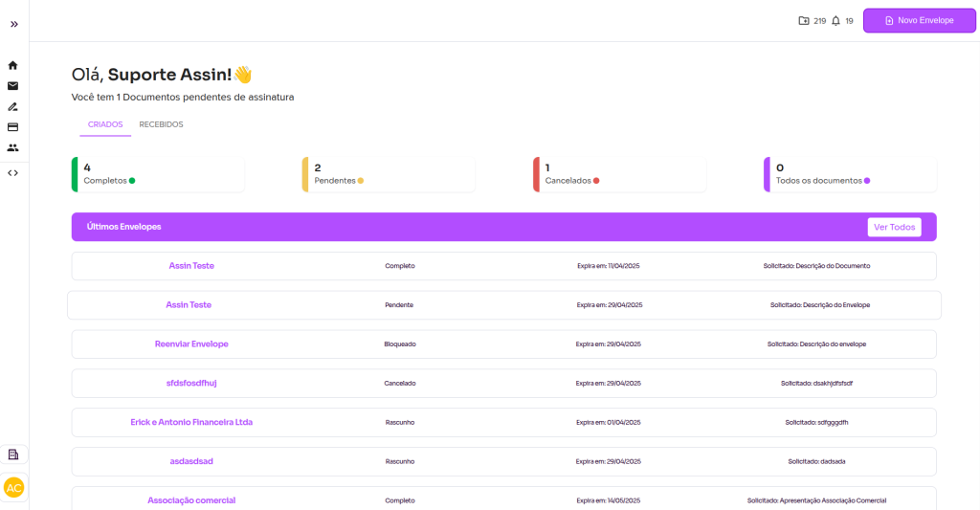The image size is (980, 510).
Task: Click the document icon at sidebar bottom
Action: (x=13, y=455)
